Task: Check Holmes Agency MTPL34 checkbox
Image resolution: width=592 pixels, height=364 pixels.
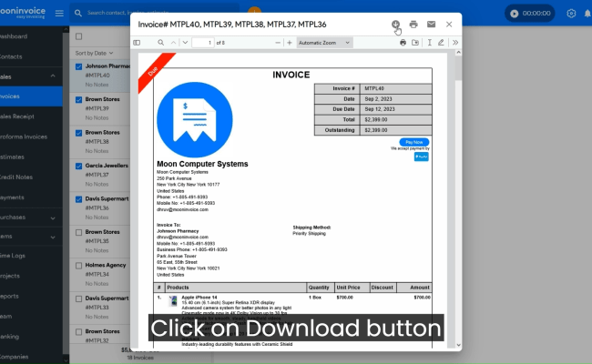Action: 78,266
